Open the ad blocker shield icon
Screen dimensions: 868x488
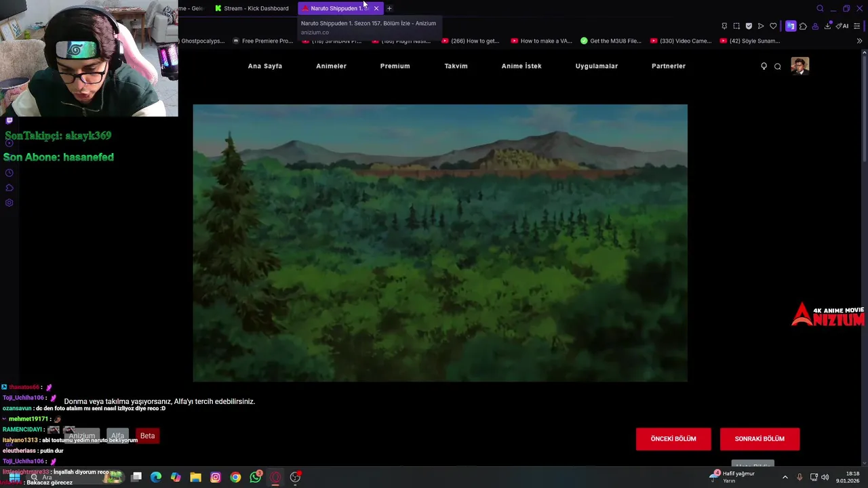(749, 26)
